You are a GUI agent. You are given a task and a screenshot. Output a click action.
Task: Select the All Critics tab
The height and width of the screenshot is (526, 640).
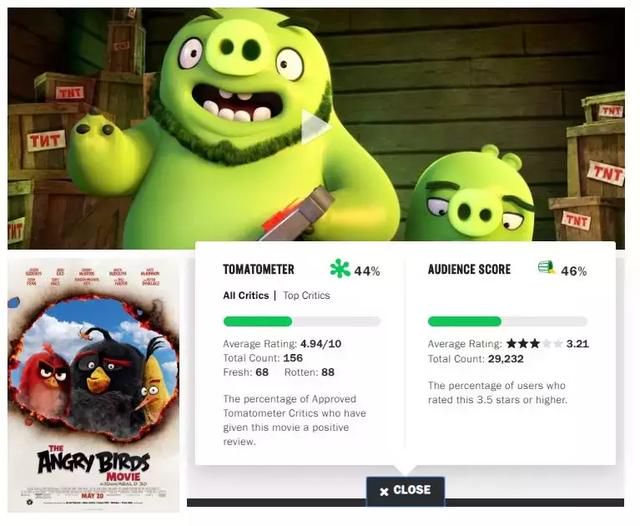tap(246, 295)
